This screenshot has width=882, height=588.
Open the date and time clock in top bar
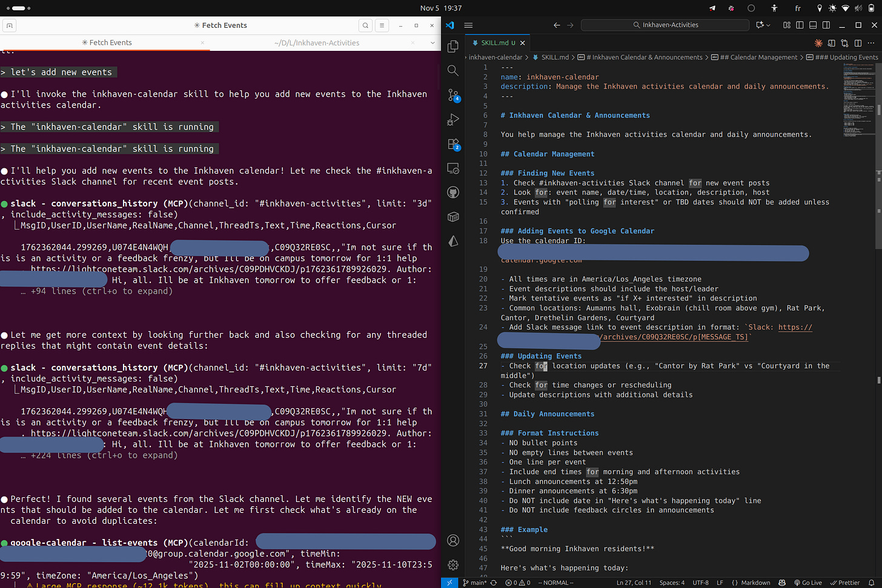coord(441,8)
